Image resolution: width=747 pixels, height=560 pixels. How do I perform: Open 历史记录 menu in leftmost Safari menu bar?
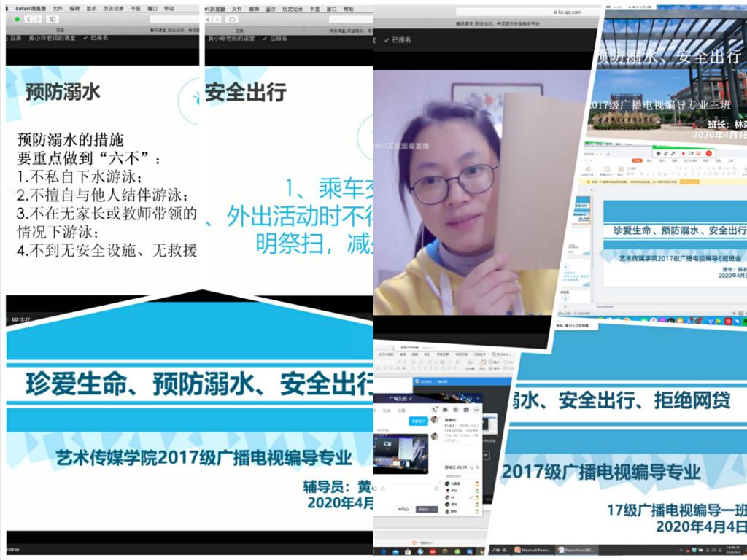tap(113, 9)
